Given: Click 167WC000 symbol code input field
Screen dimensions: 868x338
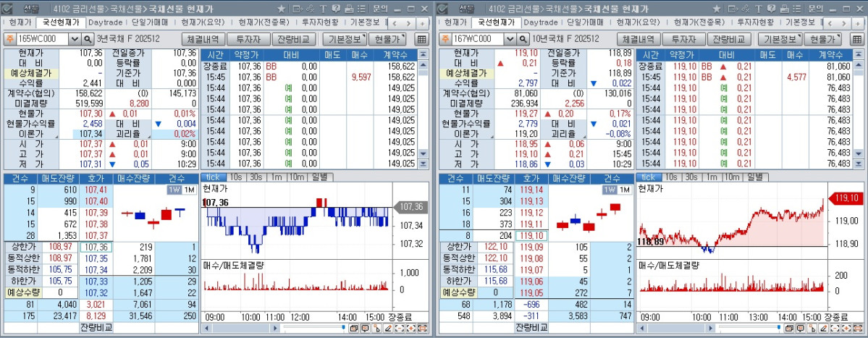Looking at the screenshot, I should click(478, 39).
